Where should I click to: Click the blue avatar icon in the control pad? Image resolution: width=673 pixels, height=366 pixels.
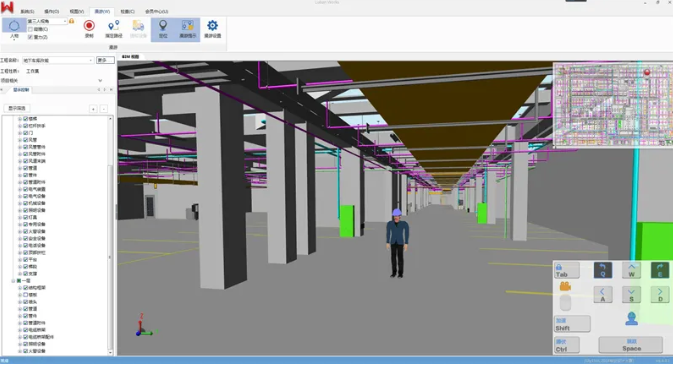[x=631, y=319]
